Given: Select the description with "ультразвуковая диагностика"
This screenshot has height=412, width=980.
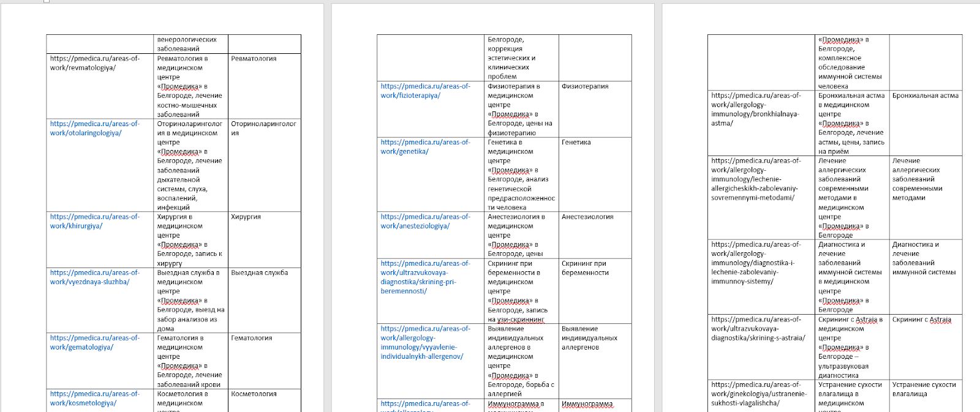Looking at the screenshot, I should (852, 347).
